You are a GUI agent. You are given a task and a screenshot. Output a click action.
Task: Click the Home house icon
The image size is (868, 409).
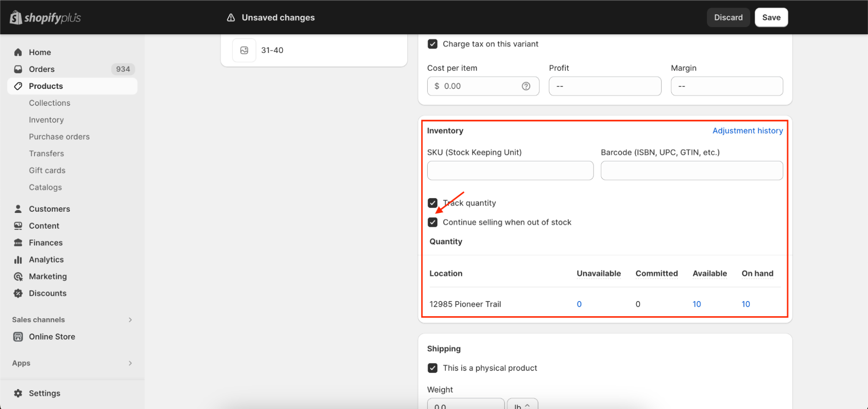(x=18, y=52)
